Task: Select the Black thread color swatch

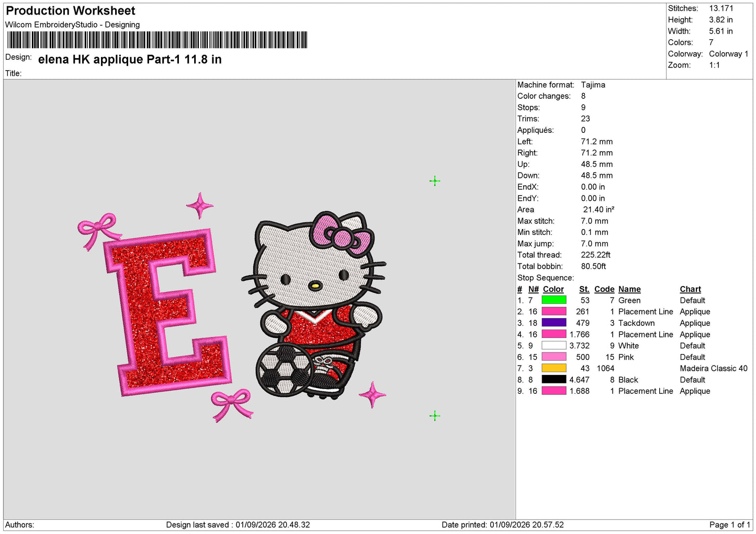Action: tap(554, 380)
